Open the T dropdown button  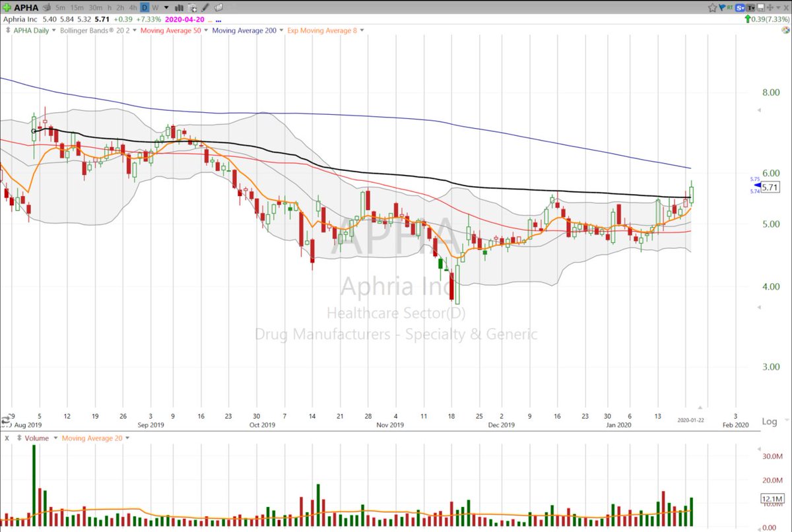pos(750,8)
